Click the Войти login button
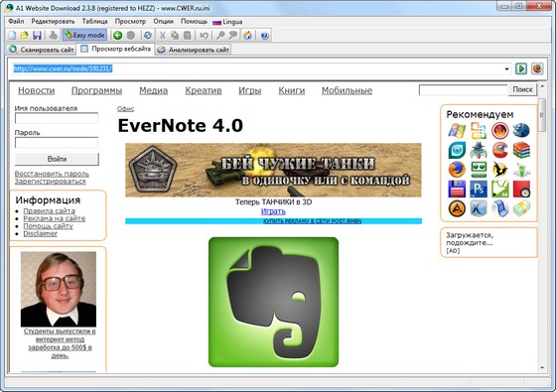This screenshot has height=392, width=556. click(57, 159)
